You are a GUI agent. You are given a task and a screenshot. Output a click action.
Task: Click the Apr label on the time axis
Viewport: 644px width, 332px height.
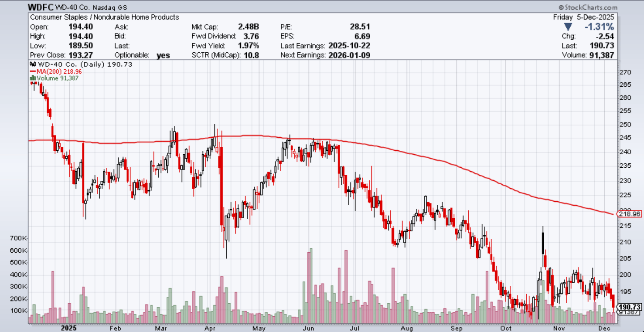pos(210,328)
